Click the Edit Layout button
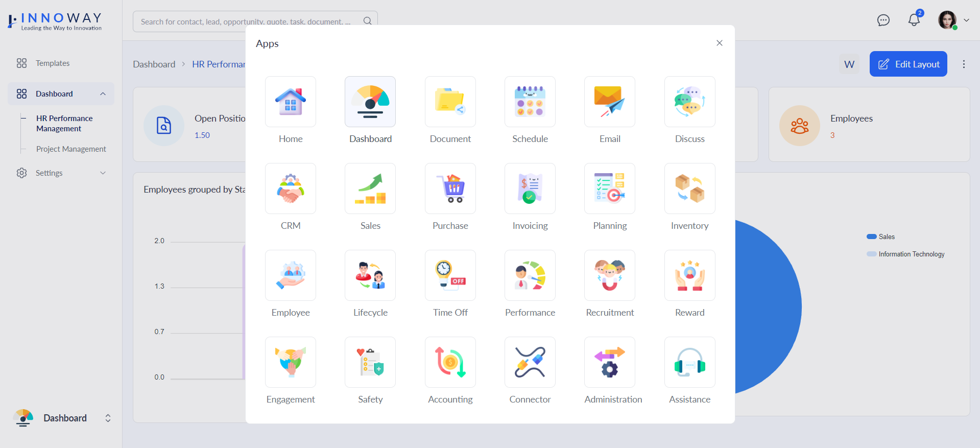This screenshot has width=980, height=448. (x=908, y=64)
